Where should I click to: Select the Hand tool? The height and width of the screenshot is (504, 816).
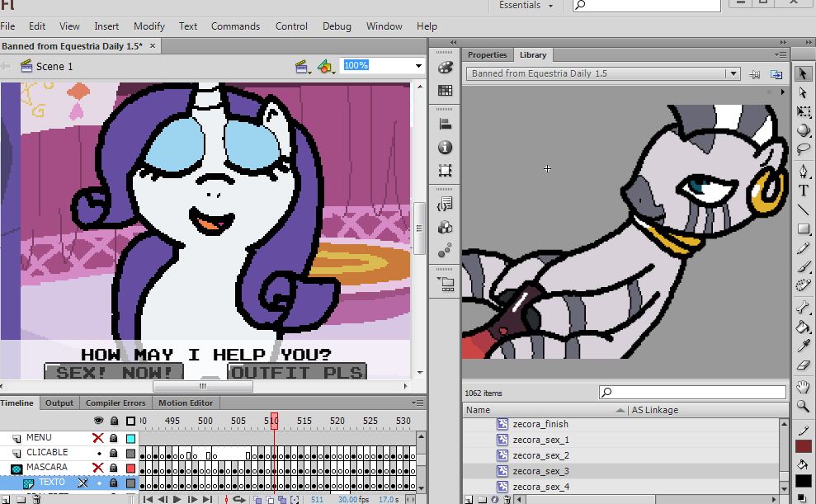pos(803,387)
